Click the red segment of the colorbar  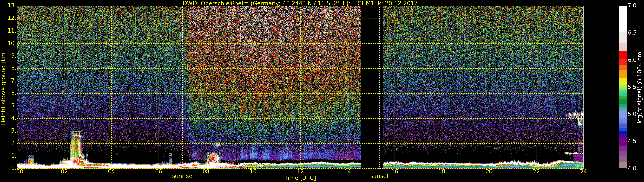[x=623, y=57]
